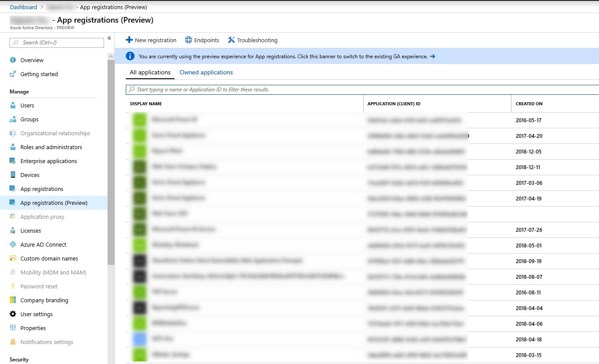Click the APPLICATION (CLIENT) ID column header
This screenshot has width=599, height=364.
point(394,104)
